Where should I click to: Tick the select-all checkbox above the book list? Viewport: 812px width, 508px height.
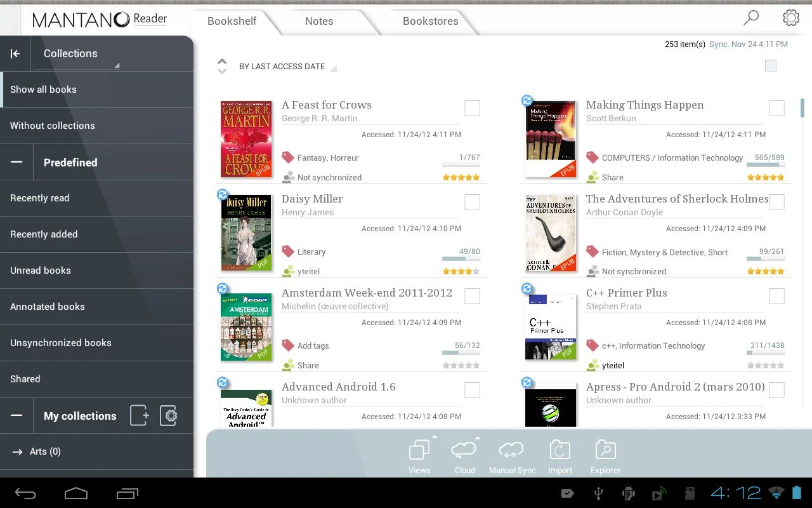click(x=771, y=65)
